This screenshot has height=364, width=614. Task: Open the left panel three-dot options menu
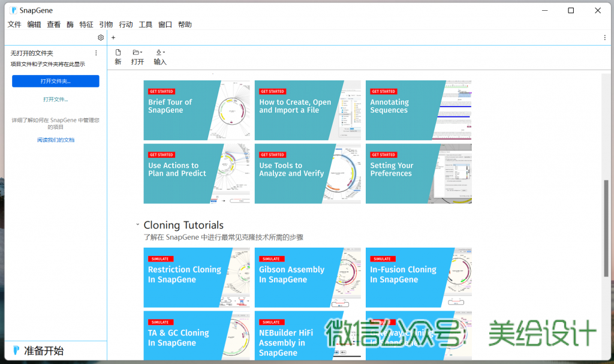point(96,53)
